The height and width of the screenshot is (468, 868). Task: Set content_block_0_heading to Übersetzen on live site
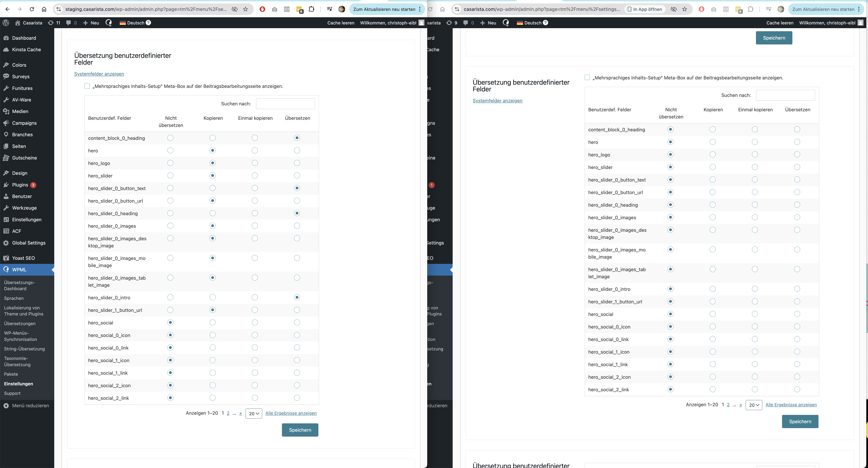click(x=797, y=129)
